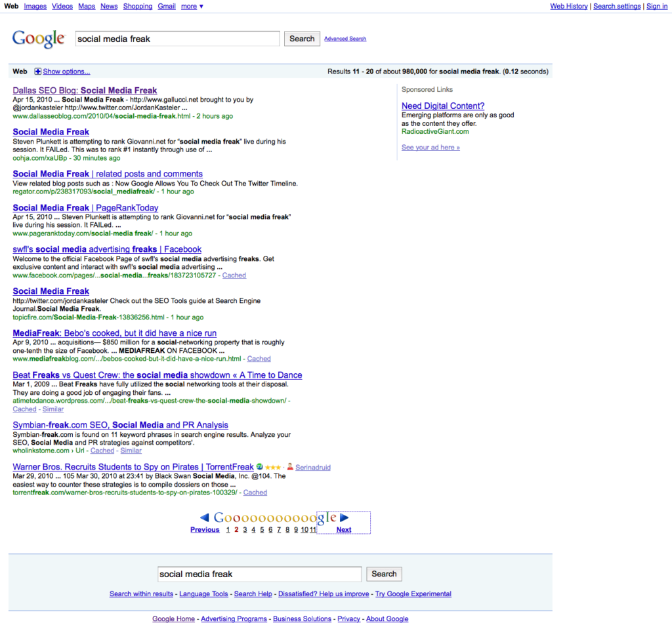Open Warner Bros. Recruits Students TorrentFreak result
This screenshot has height=627, width=672.
pyautogui.click(x=133, y=467)
